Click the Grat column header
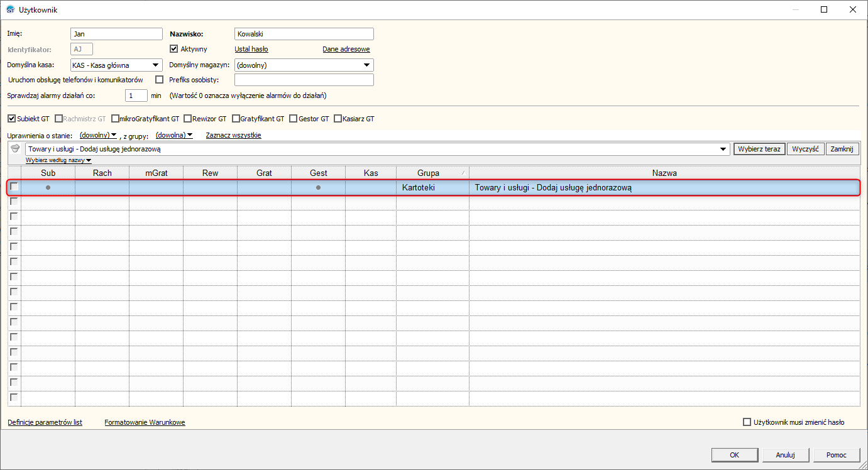Image resolution: width=868 pixels, height=470 pixels. pos(265,173)
